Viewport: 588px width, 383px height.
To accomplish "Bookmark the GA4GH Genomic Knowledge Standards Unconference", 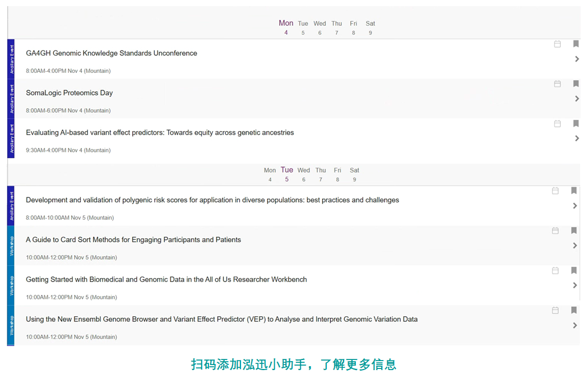I will point(576,44).
